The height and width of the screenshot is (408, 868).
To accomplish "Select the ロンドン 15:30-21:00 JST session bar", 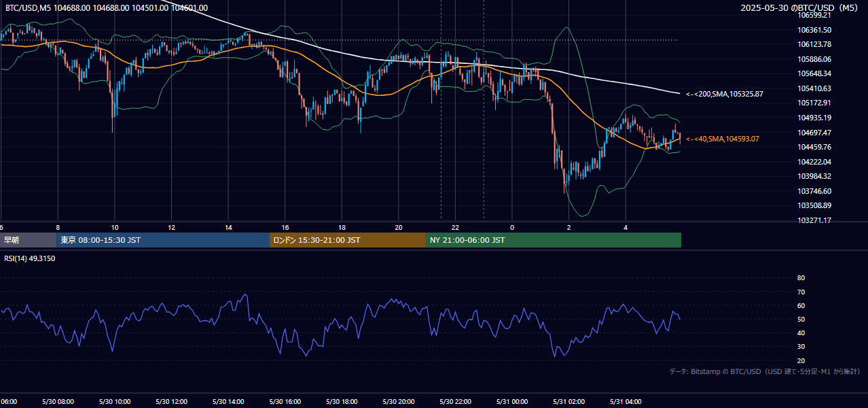I will [x=348, y=240].
